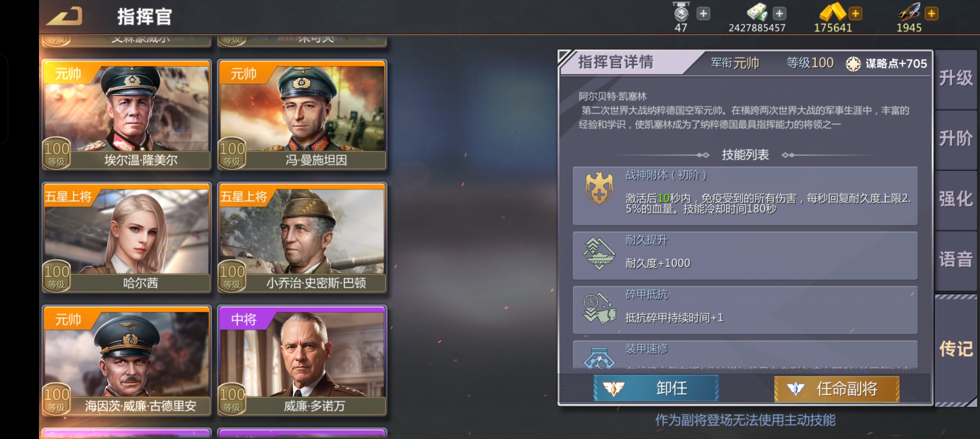Click the 任命副将 button
Screen dimensions: 980x439
coord(837,389)
